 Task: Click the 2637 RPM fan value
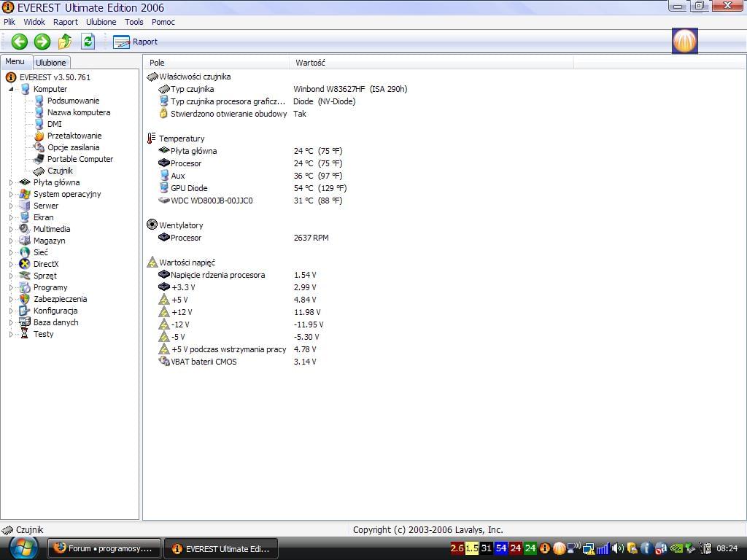tap(311, 238)
